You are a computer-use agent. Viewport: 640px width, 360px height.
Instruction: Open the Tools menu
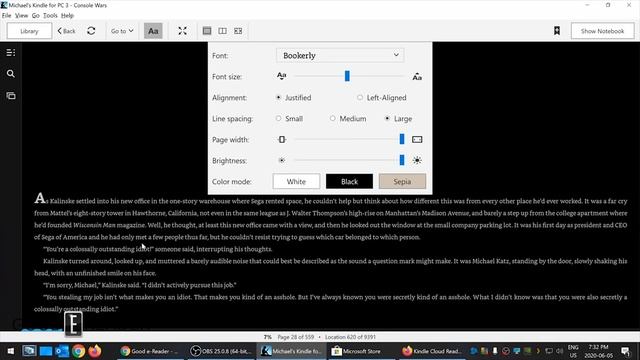(x=50, y=16)
